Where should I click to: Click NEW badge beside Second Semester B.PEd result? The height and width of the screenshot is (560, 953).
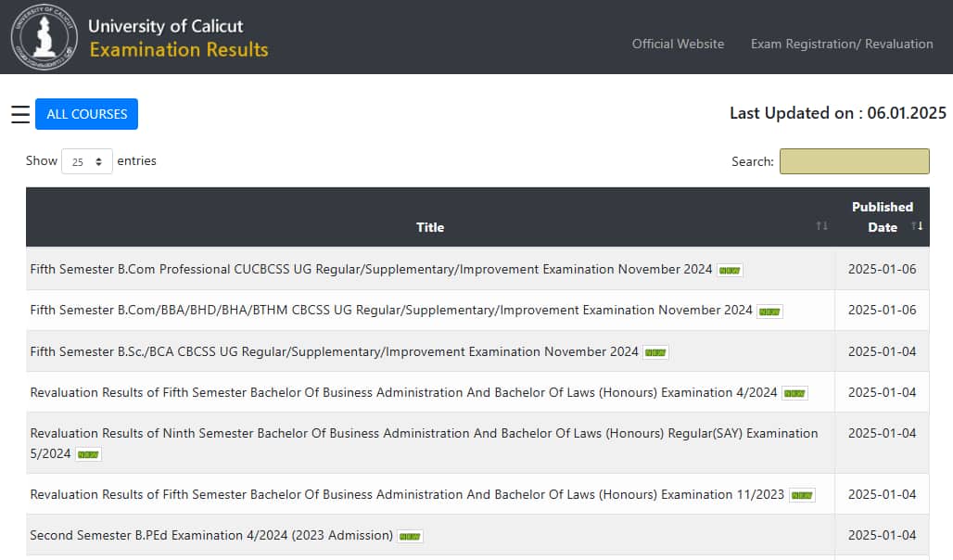coord(410,536)
